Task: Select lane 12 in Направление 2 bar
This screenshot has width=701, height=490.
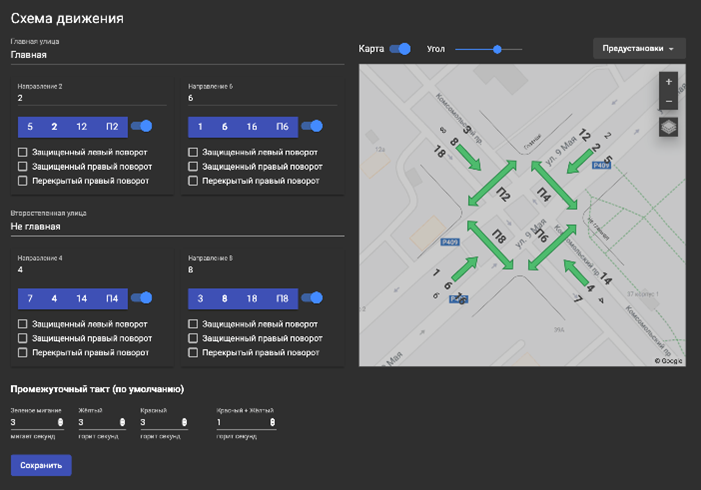Action: (x=82, y=127)
